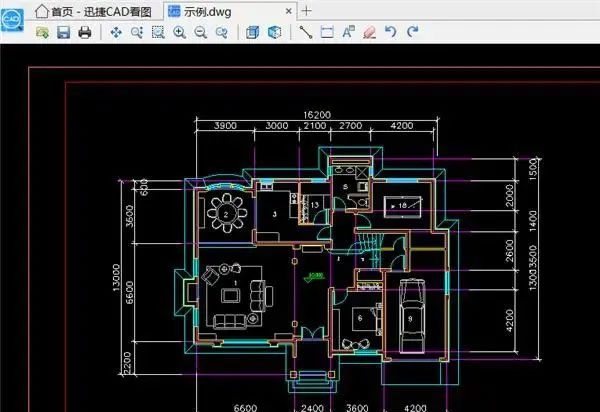The image size is (600, 412).
Task: Choose the text annotation tool
Action: (348, 33)
